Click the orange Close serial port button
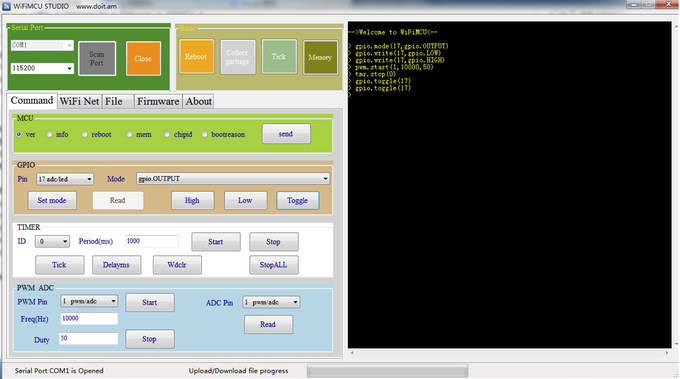Image resolution: width=680 pixels, height=379 pixels. tap(143, 59)
